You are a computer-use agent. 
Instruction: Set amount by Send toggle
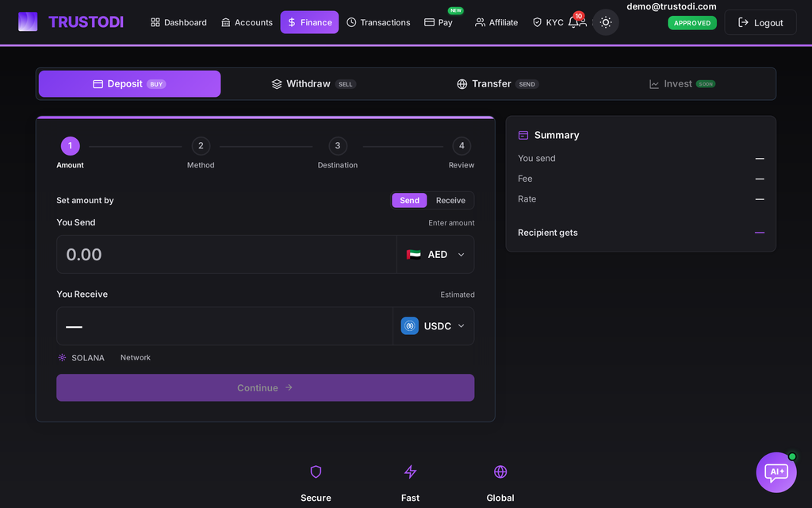point(409,201)
